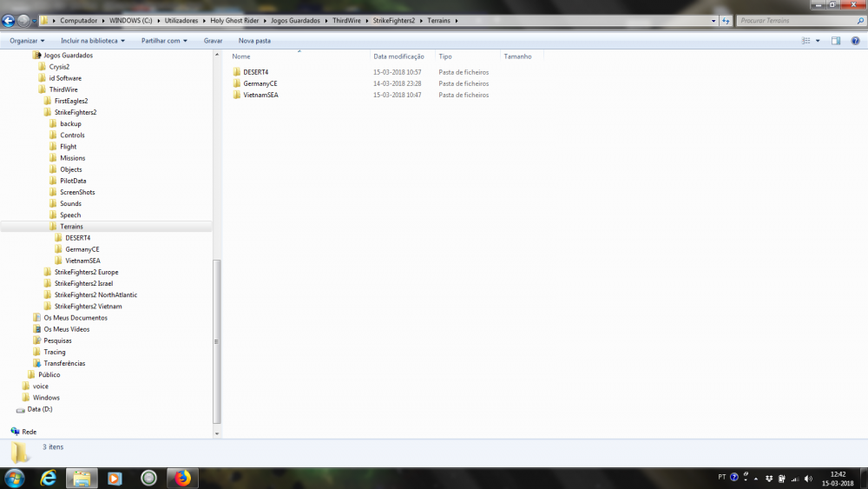Image resolution: width=868 pixels, height=489 pixels.
Task: Open the Partilhar com dropdown
Action: coord(164,41)
